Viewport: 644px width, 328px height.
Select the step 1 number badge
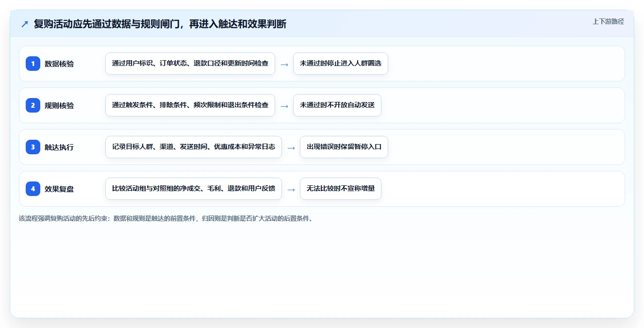[33, 64]
